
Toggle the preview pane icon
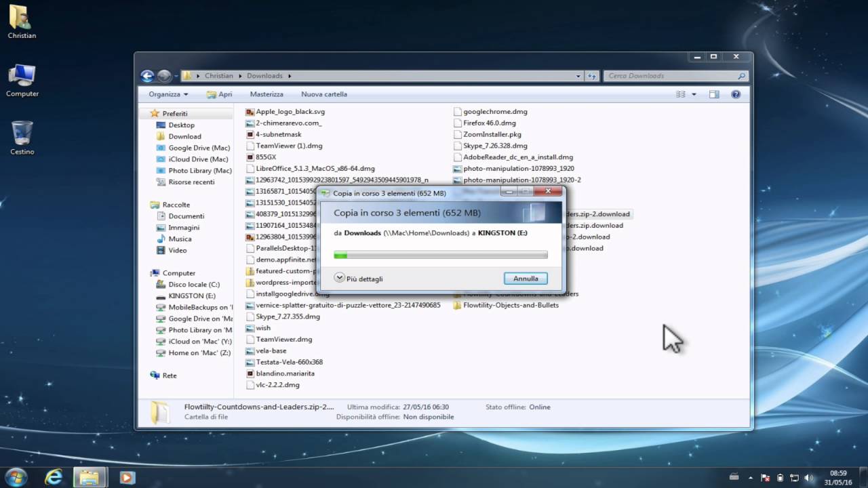714,94
